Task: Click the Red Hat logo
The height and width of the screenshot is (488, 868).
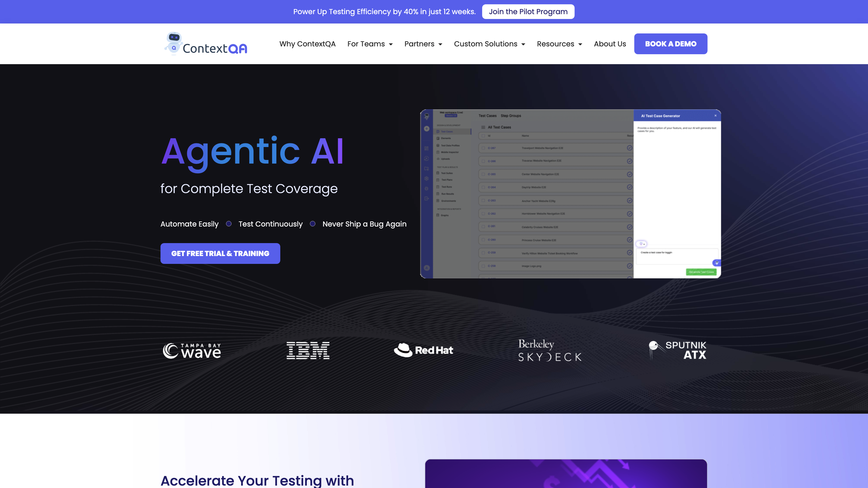Action: pyautogui.click(x=423, y=350)
